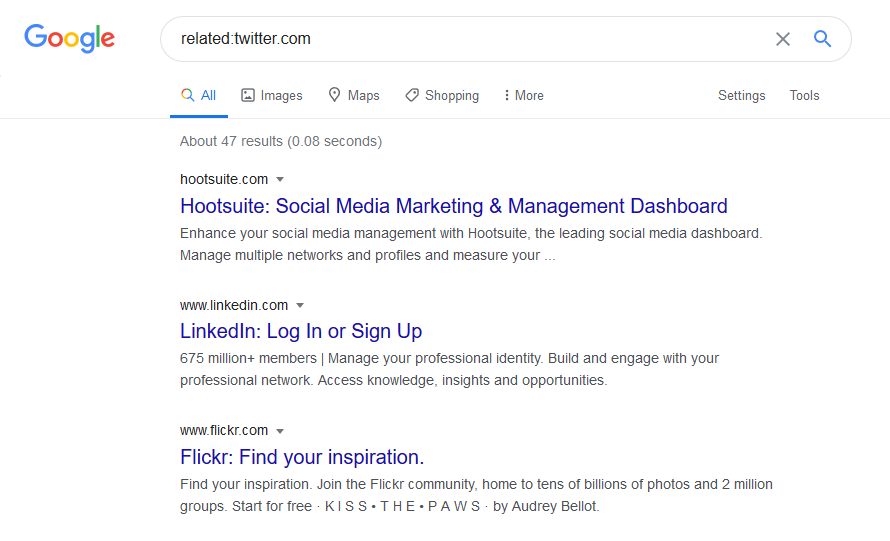Expand the www.flickr.com result dropdown arrow

click(280, 431)
